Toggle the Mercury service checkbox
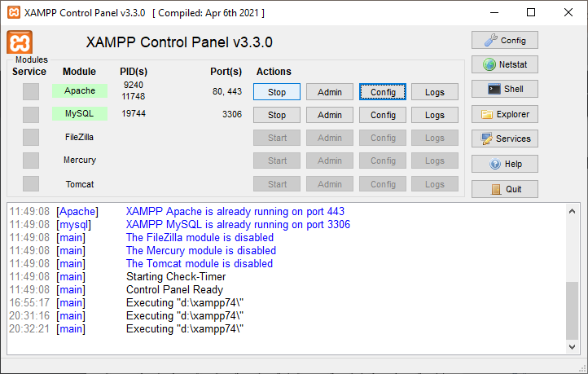The width and height of the screenshot is (588, 374). pos(31,161)
